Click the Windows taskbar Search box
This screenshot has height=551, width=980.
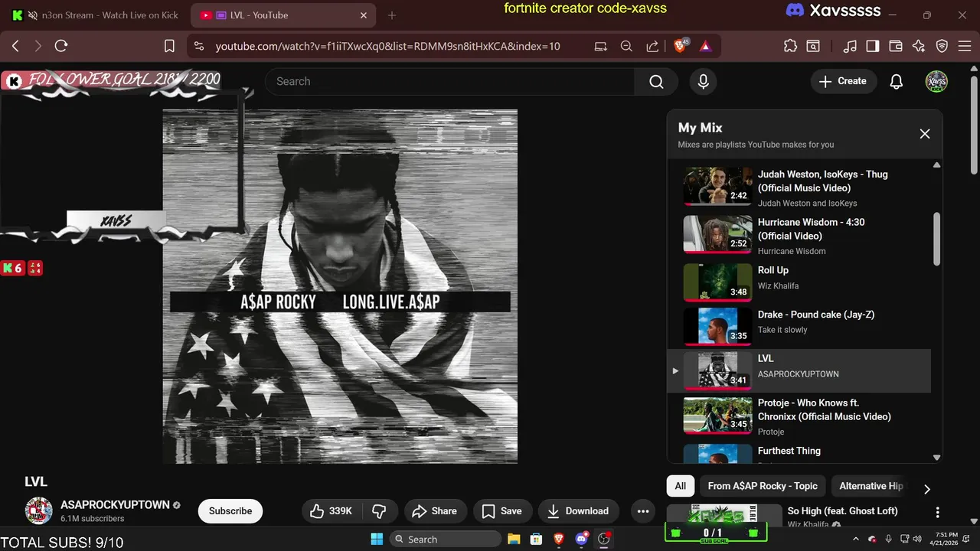[x=444, y=539]
